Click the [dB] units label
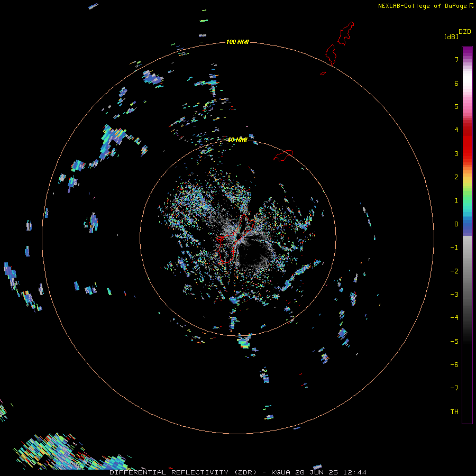The width and height of the screenshot is (476, 476). click(452, 36)
